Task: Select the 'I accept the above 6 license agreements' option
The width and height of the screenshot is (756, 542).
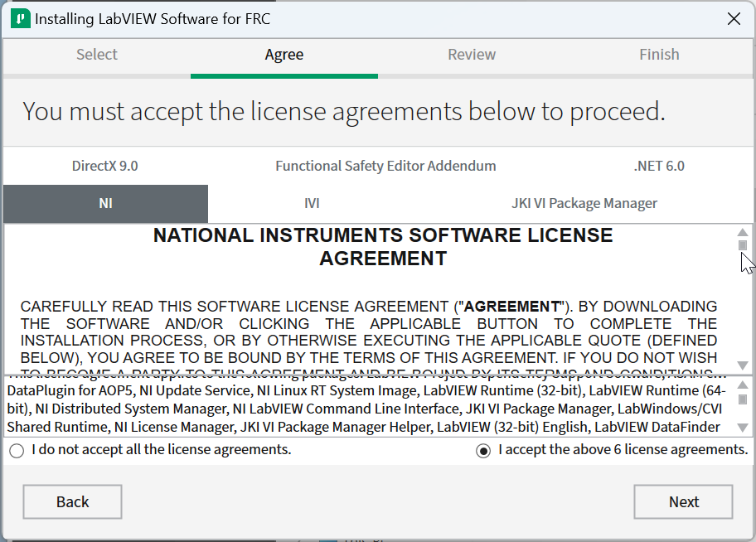Action: point(483,450)
